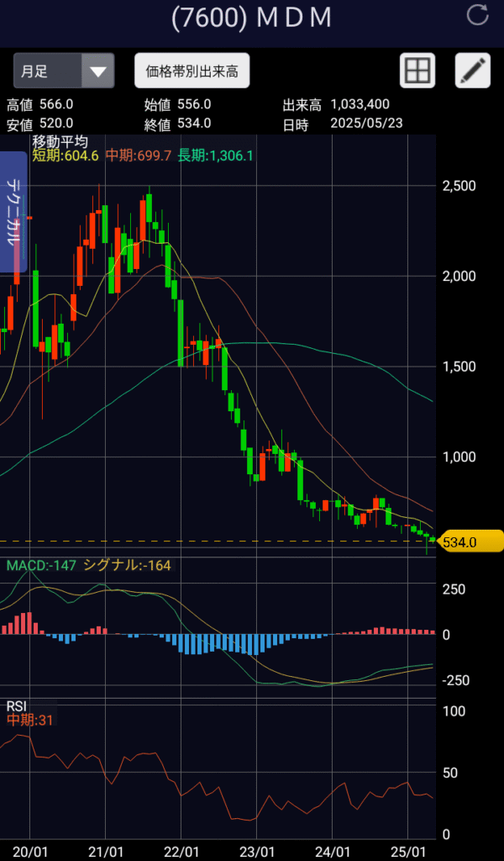The width and height of the screenshot is (504, 861).
Task: Tap the MACD axis -250 label
Action: [456, 681]
